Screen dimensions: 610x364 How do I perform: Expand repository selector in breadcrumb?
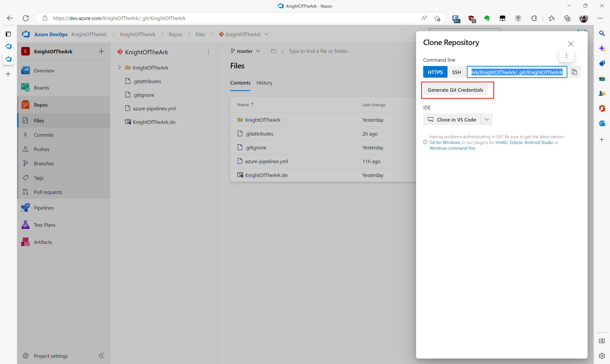click(267, 34)
